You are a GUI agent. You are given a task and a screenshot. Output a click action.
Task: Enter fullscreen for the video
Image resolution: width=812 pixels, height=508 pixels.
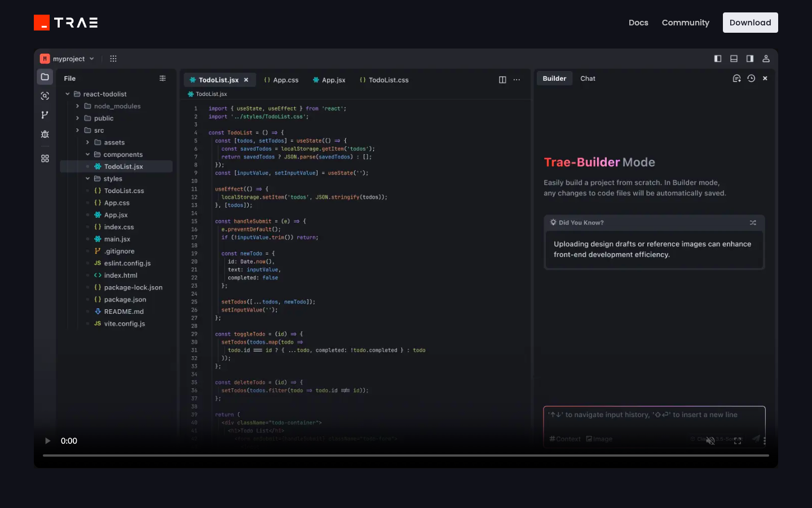738,441
